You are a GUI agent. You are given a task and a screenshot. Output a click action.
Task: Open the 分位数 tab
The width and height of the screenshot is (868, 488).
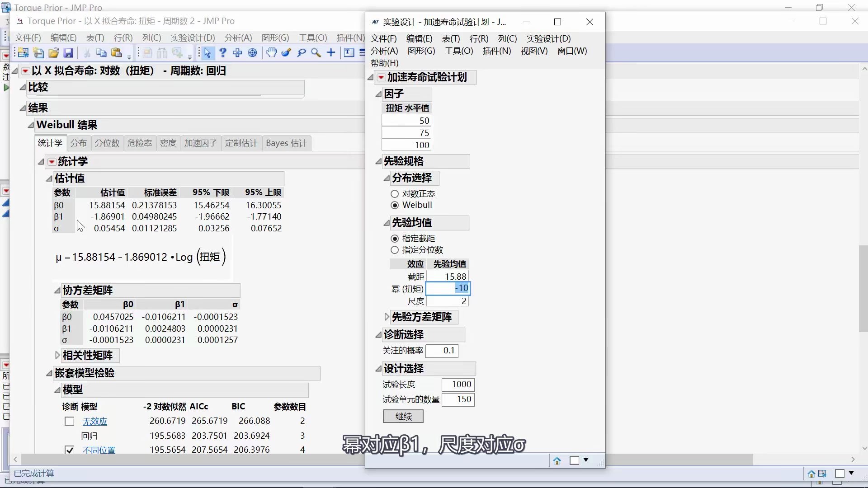(x=107, y=143)
